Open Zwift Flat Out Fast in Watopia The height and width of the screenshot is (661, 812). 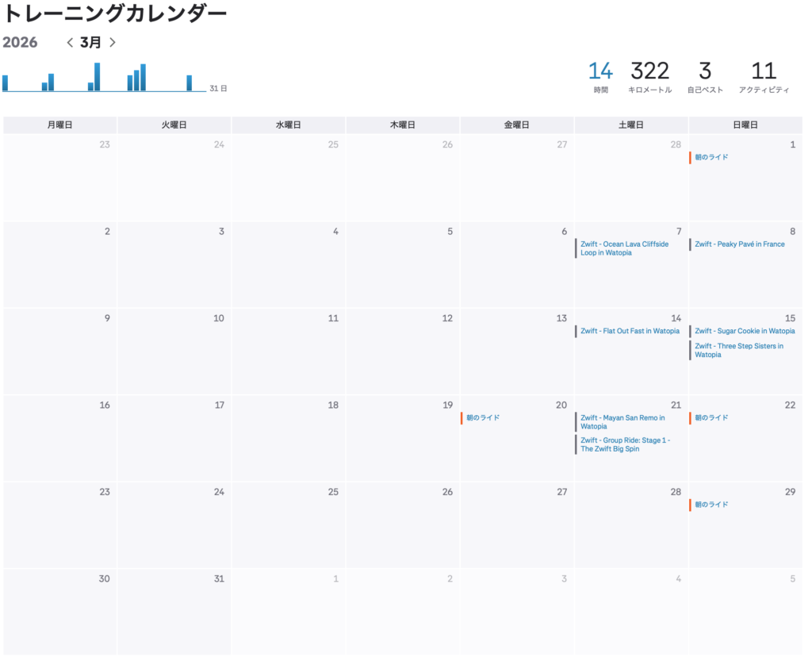click(630, 332)
